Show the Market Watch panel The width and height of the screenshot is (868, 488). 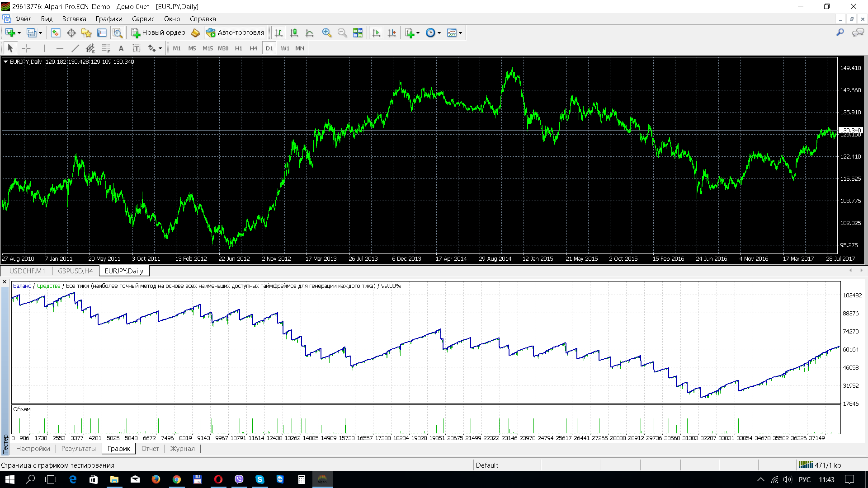pos(56,33)
